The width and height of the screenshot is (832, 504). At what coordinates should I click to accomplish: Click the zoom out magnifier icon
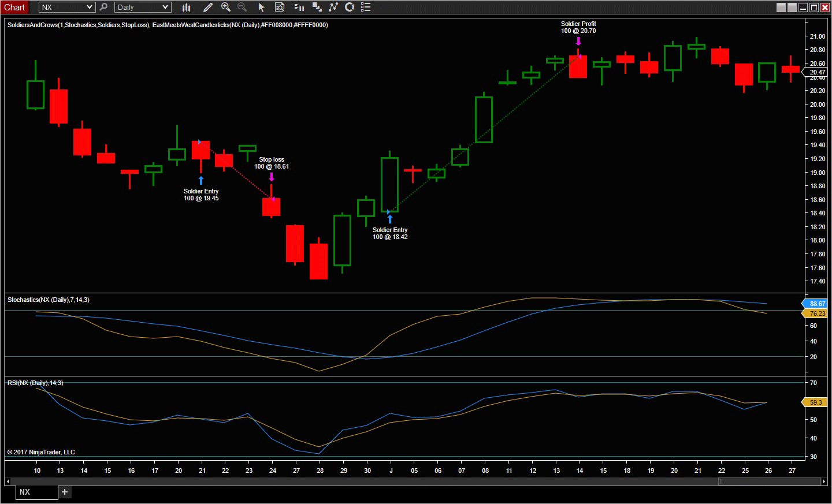(x=242, y=7)
